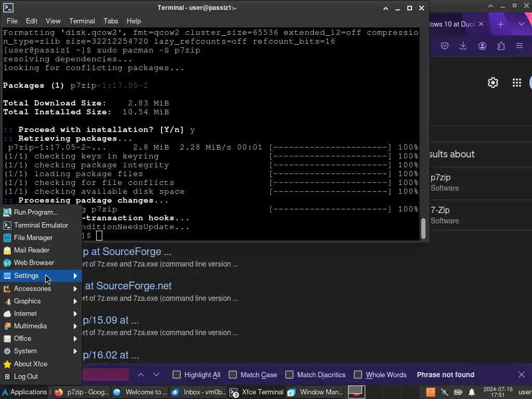The image size is (532, 399).
Task: Open Firefox downloads panel
Action: tap(463, 46)
